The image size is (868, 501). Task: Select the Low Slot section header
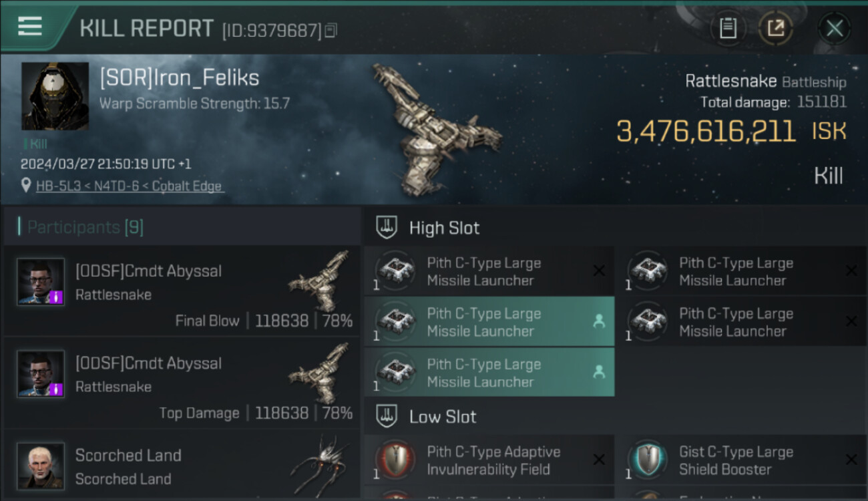point(443,417)
